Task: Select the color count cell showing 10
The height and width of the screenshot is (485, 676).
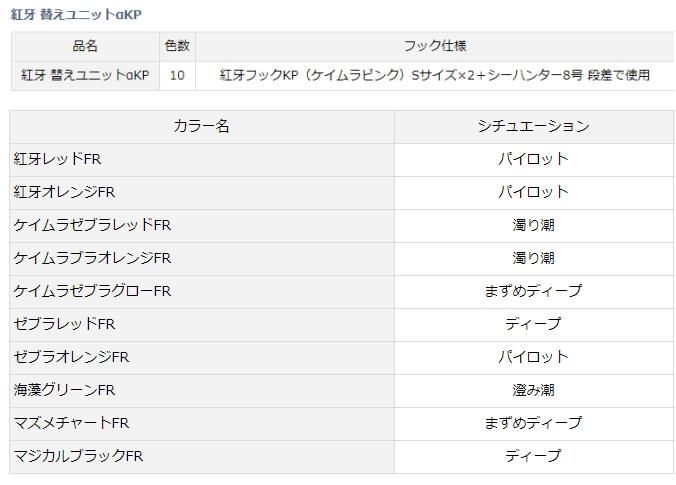Action: [x=177, y=75]
